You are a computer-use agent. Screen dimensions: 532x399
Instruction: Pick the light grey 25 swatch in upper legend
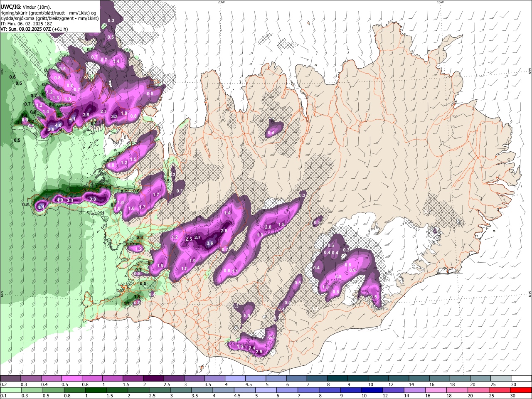tap(501, 379)
